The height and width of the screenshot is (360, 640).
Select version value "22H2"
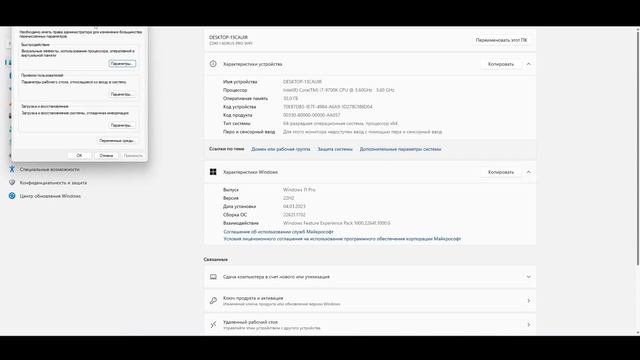tap(289, 198)
